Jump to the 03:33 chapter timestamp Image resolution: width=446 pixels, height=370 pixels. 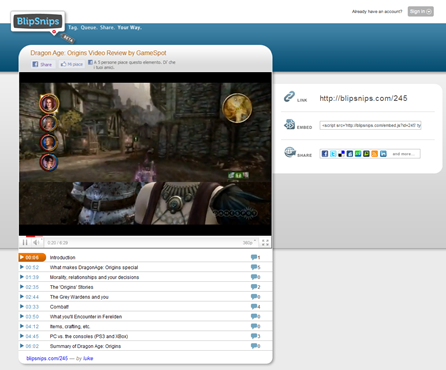(32, 307)
